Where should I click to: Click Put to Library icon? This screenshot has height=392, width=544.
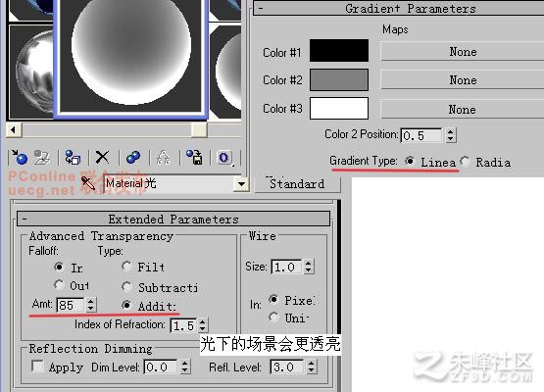pos(194,158)
